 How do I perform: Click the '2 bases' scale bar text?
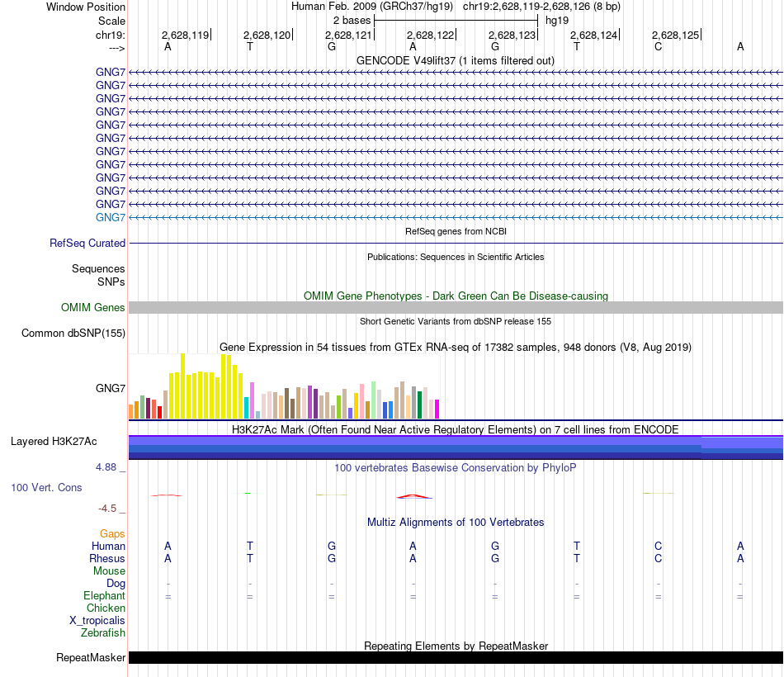[352, 21]
